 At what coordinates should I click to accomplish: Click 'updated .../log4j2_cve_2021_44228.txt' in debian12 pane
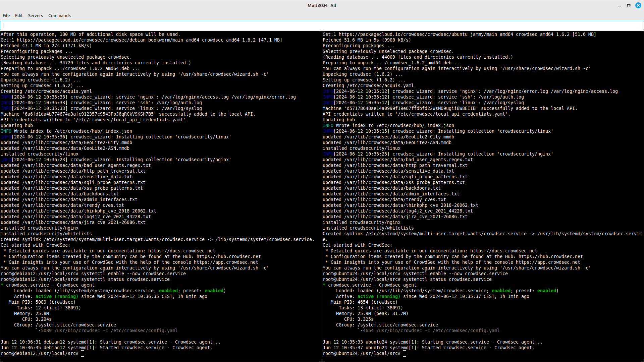(x=76, y=217)
